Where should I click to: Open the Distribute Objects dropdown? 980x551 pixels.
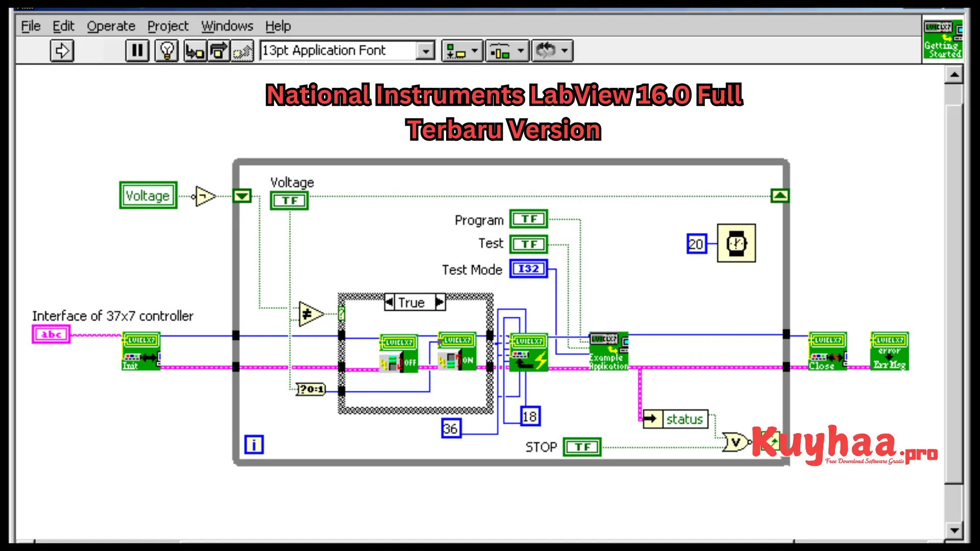click(x=507, y=51)
